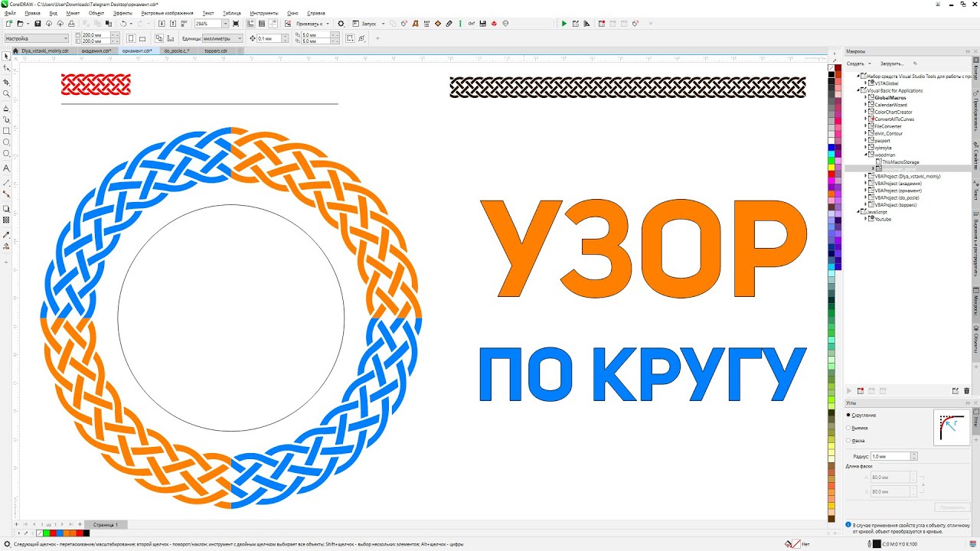Select FileConverter in the macro tree
Viewport: 980px width, 551px height.
tap(888, 126)
